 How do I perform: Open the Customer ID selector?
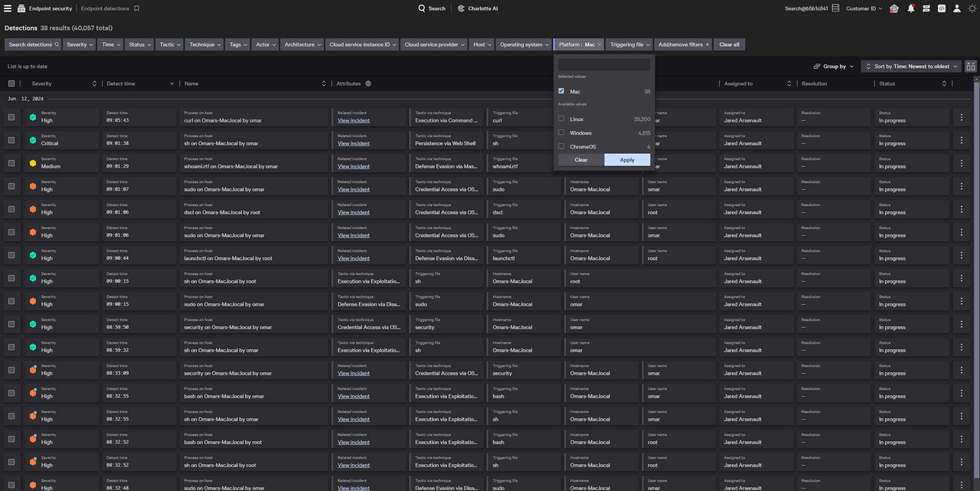864,8
